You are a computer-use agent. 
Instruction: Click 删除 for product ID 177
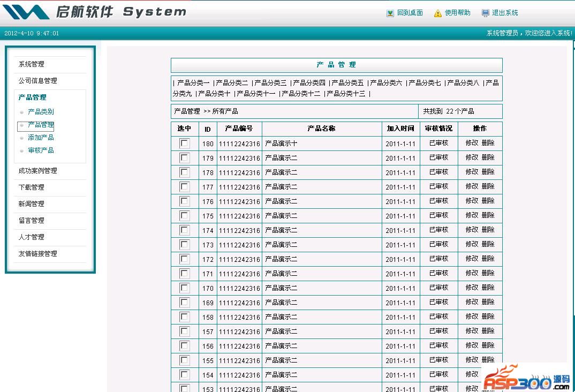[x=488, y=187]
